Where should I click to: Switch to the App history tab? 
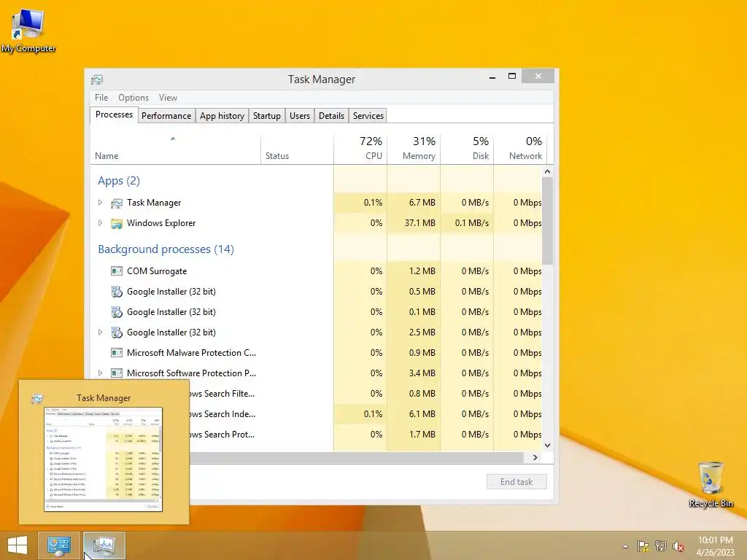tap(222, 116)
